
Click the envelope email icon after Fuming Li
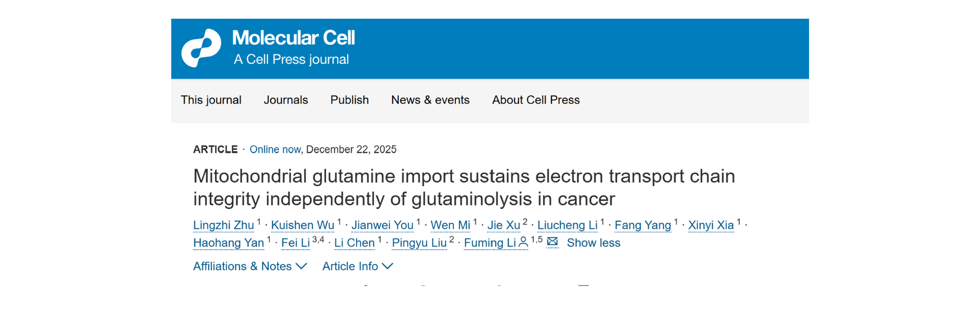tap(552, 242)
